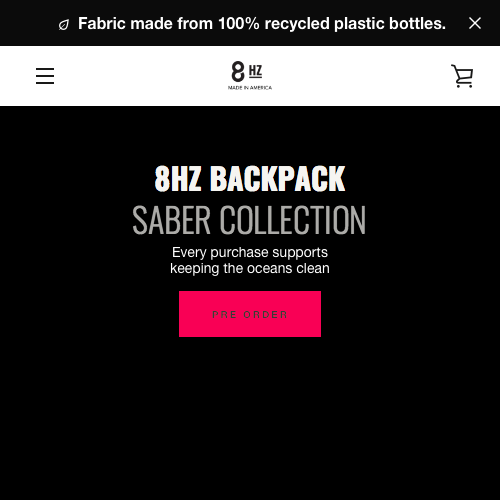Open the shopping cart

point(462,76)
